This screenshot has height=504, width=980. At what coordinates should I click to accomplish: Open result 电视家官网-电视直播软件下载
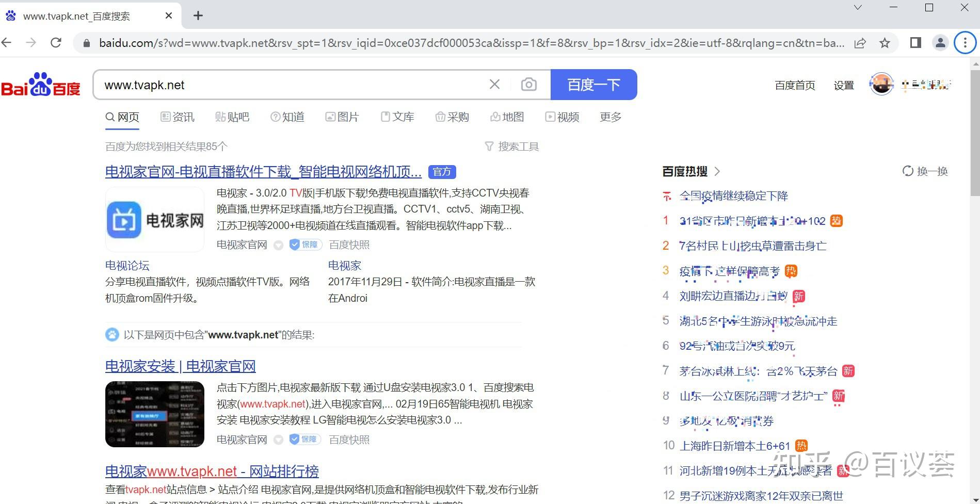(263, 171)
